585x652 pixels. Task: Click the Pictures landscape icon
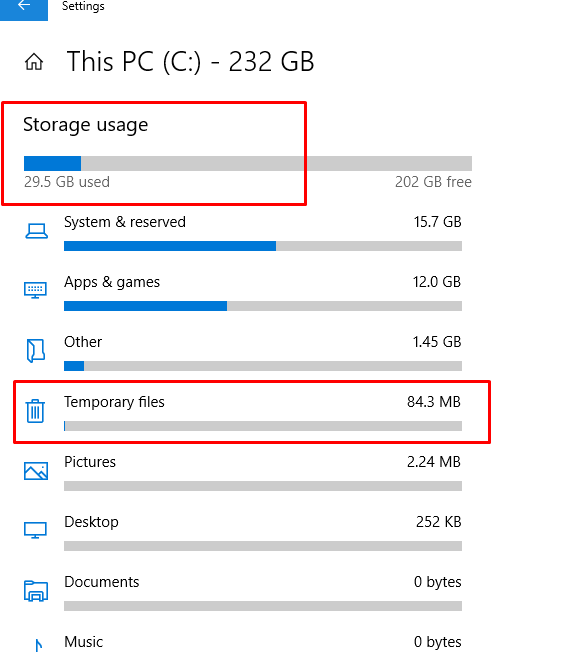coord(36,471)
